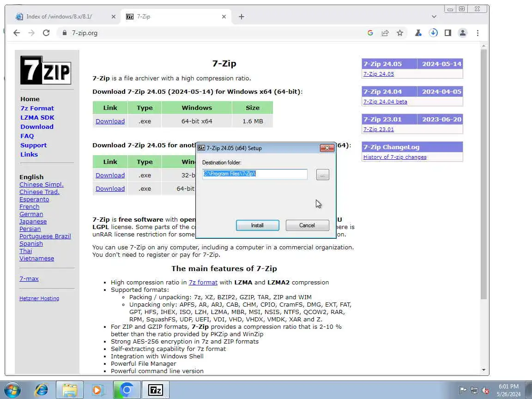Switch language to Japanese
This screenshot has height=399, width=532.
[33, 222]
